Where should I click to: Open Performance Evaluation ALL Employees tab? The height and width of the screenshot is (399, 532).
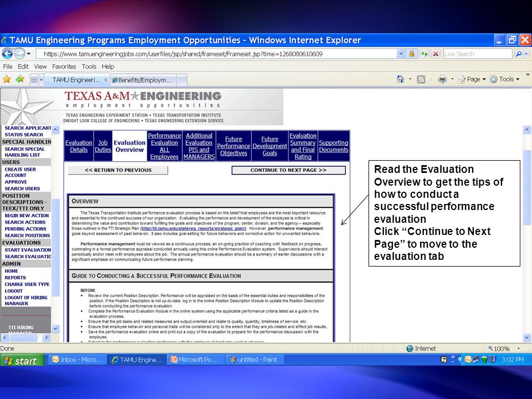click(165, 146)
